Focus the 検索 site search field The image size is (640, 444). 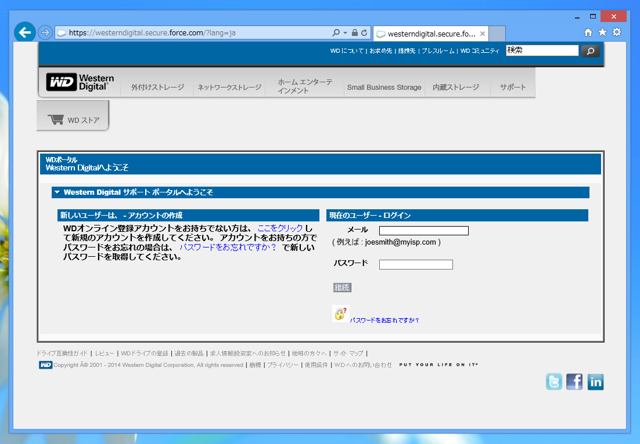(542, 50)
